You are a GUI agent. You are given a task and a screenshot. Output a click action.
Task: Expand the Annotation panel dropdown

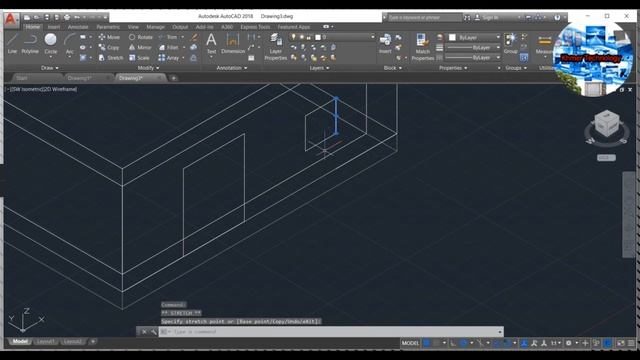(231, 68)
